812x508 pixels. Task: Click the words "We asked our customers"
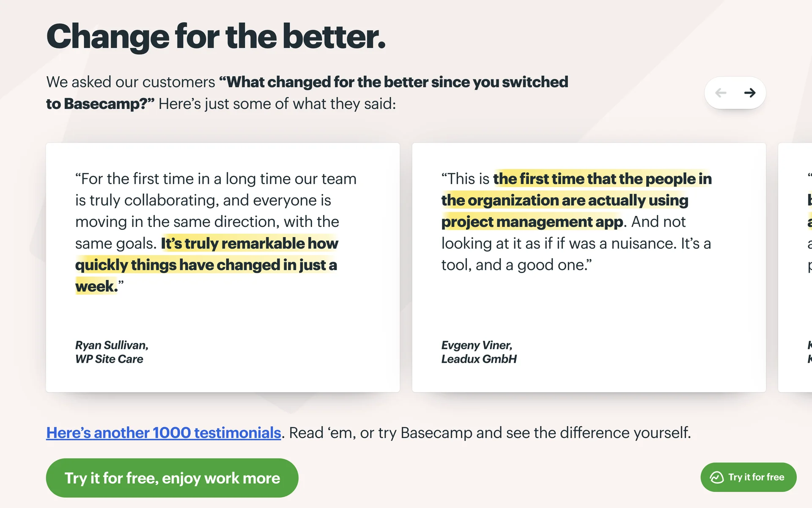click(131, 82)
